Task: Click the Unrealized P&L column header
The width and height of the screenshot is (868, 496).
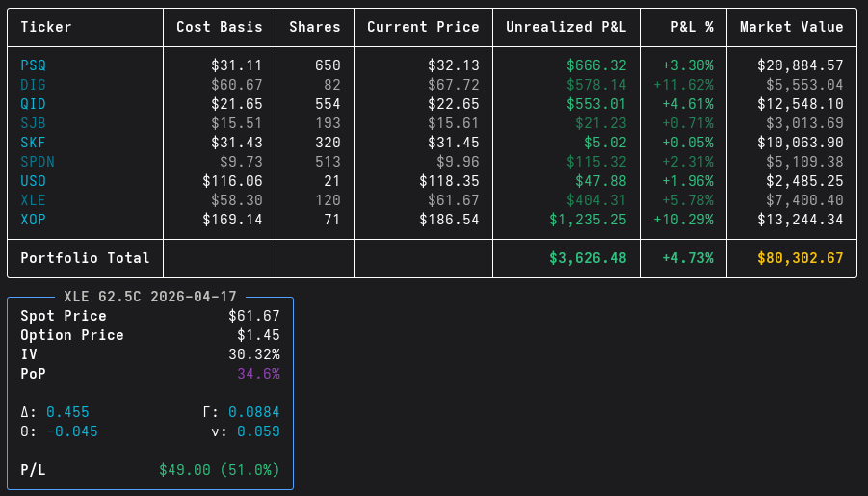Action: [566, 27]
